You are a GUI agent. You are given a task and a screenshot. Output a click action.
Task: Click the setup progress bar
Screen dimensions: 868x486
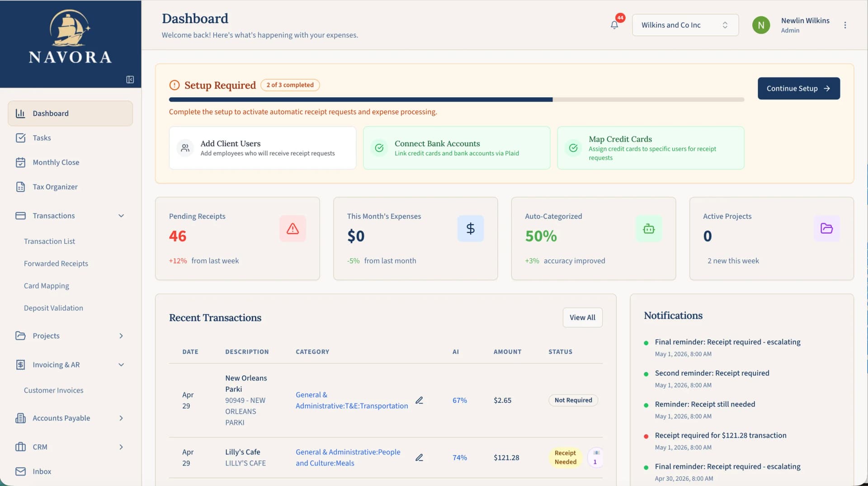click(456, 99)
